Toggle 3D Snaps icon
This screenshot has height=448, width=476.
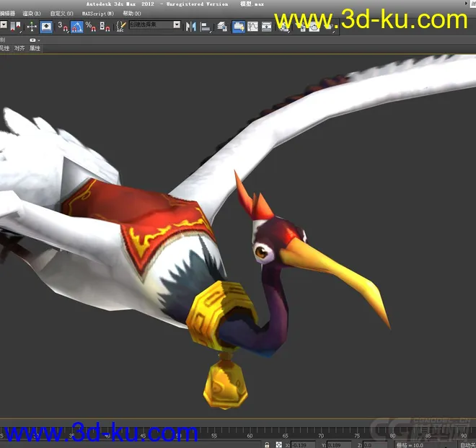(x=63, y=27)
